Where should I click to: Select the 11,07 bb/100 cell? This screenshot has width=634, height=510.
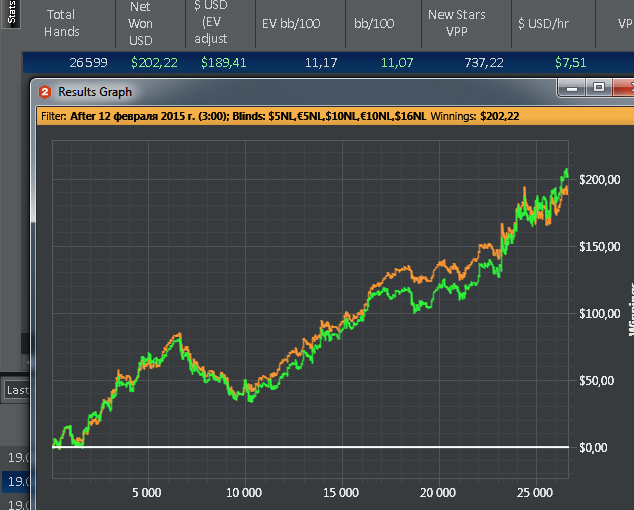[x=397, y=63]
